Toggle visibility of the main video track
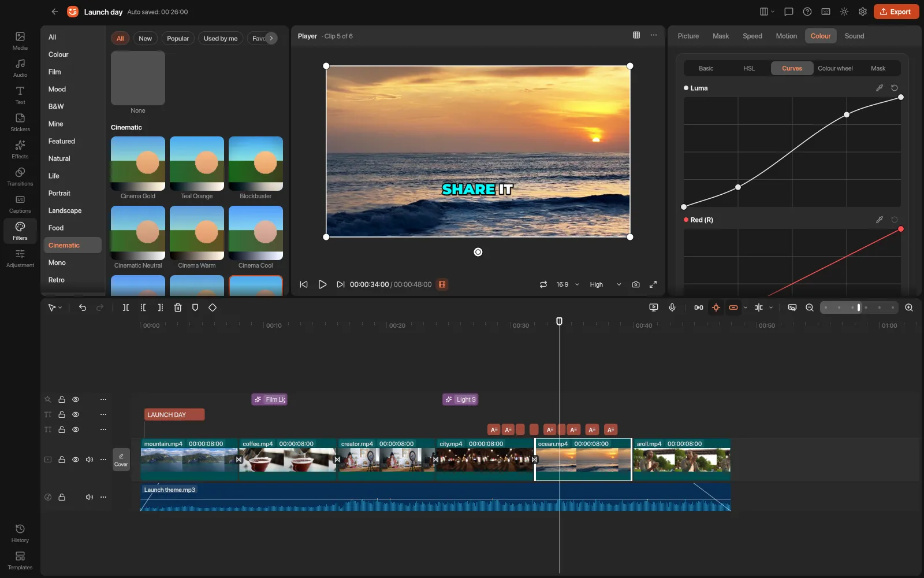This screenshot has width=924, height=578. pos(76,460)
